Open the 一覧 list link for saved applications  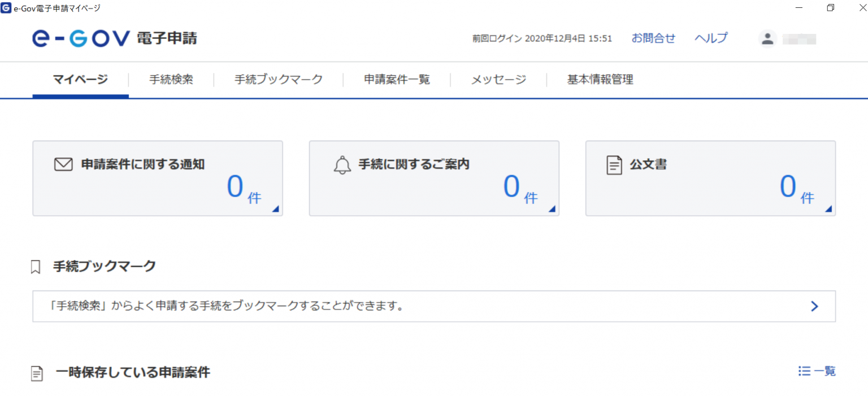pos(817,371)
